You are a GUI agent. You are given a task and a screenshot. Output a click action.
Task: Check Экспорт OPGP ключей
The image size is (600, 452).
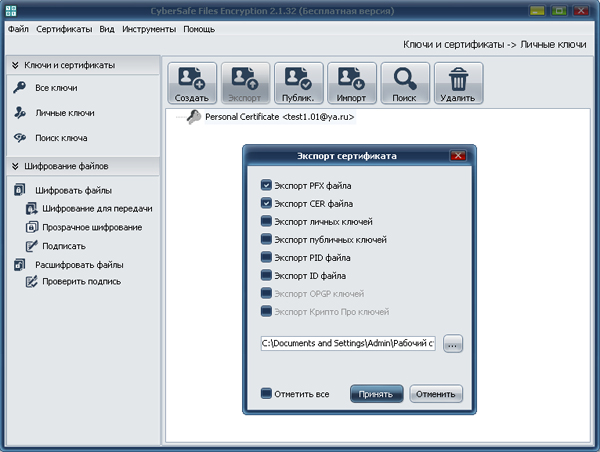[266, 293]
